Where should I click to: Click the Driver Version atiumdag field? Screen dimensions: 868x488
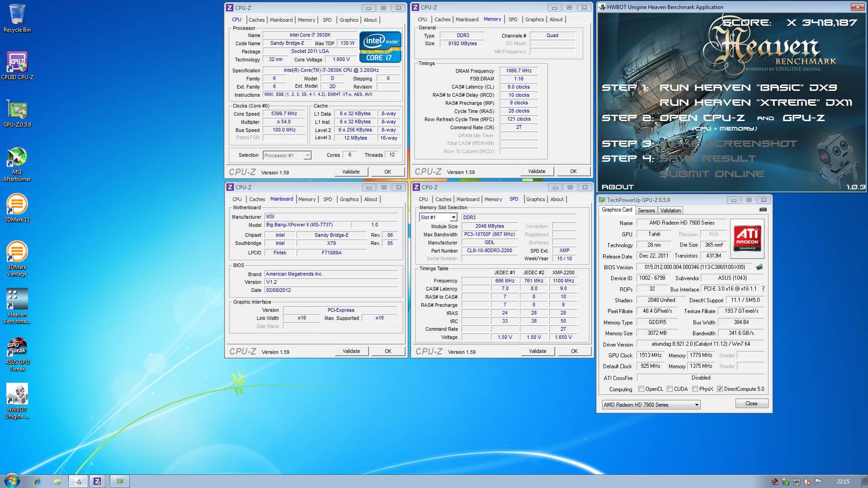(700, 344)
